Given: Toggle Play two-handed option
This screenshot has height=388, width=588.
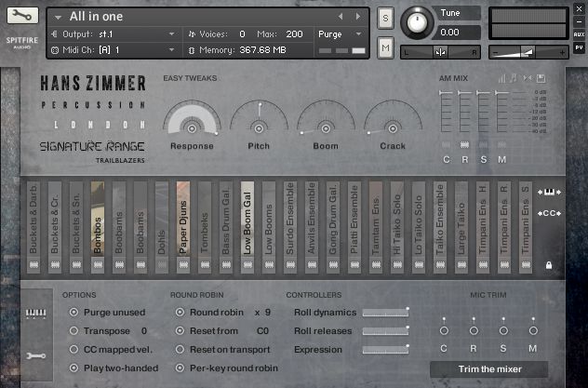Looking at the screenshot, I should [x=73, y=368].
